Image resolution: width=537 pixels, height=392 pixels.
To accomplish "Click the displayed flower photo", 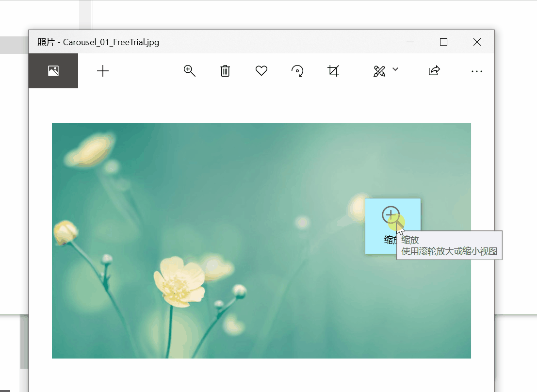I will click(261, 241).
